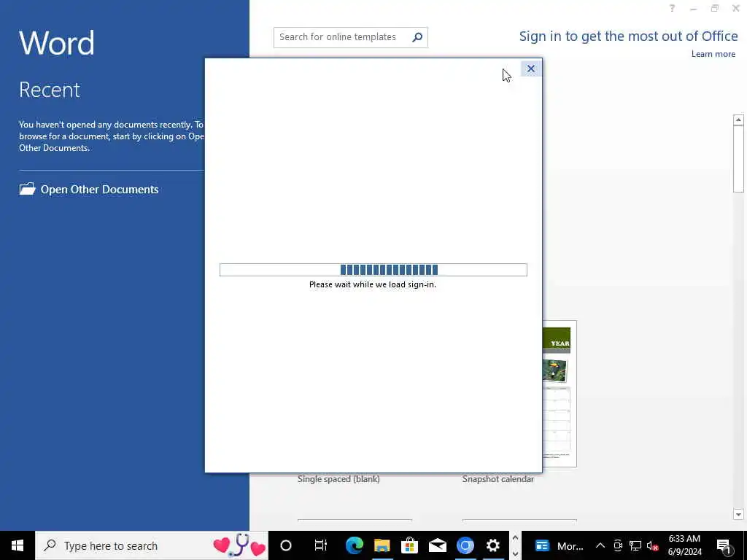Screen dimensions: 747x560
Task: Select the Single spaced (blank) label
Action: click(338, 479)
